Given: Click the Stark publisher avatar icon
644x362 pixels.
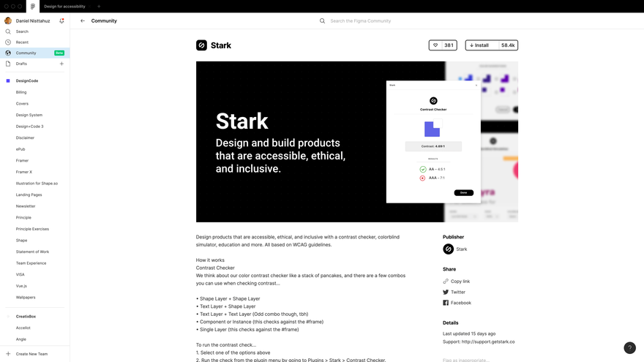Looking at the screenshot, I should (448, 249).
